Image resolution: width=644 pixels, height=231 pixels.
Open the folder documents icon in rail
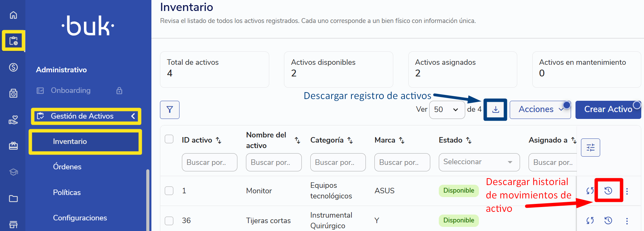tap(13, 198)
